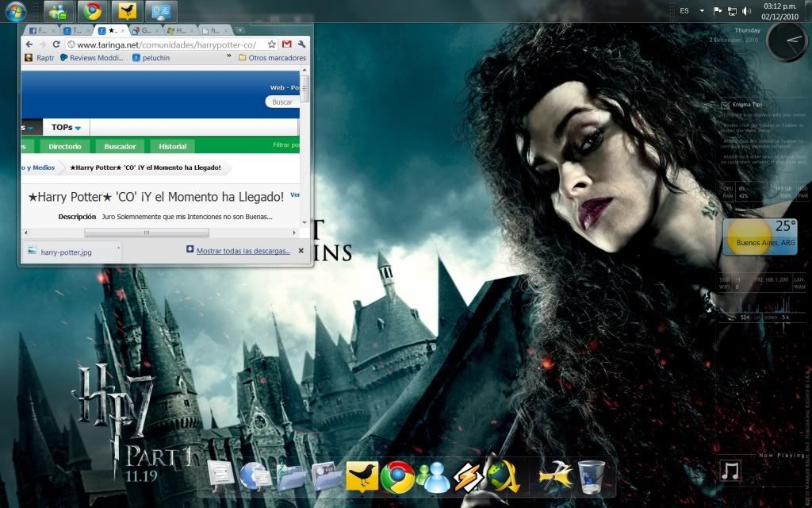Open the peluchin bookmark
This screenshot has width=812, height=508.
tap(151, 57)
